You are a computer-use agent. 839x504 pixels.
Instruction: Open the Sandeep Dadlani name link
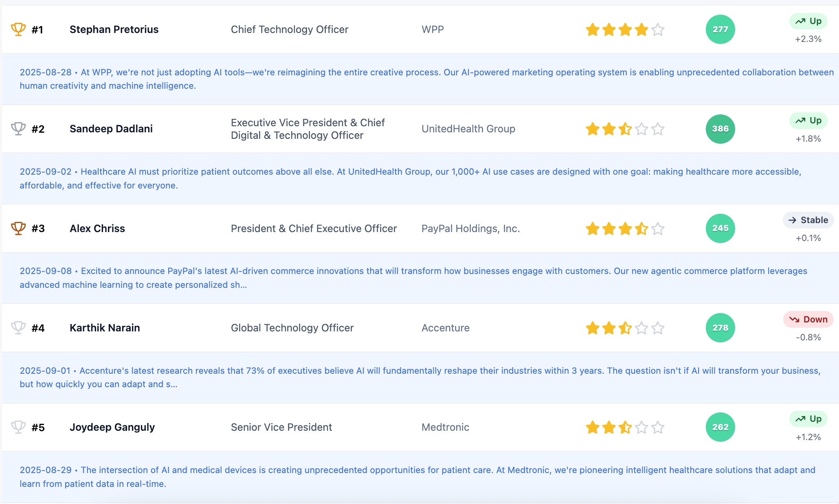111,129
